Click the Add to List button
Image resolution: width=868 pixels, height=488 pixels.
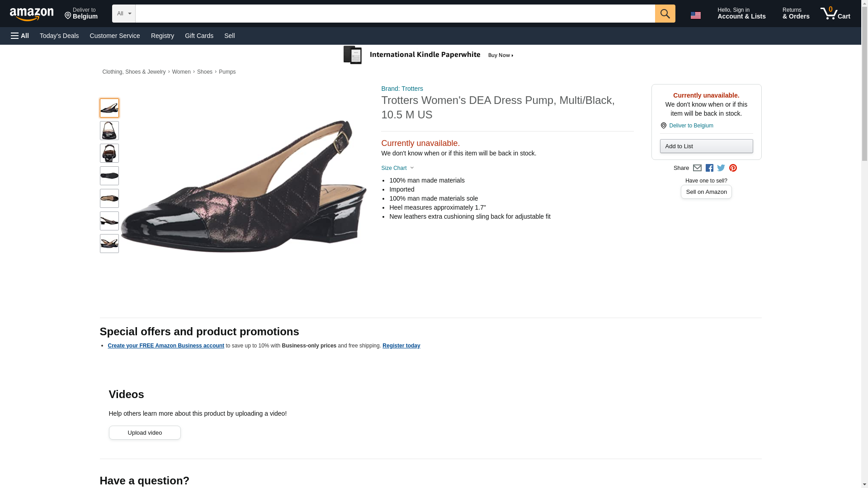pyautogui.click(x=706, y=146)
